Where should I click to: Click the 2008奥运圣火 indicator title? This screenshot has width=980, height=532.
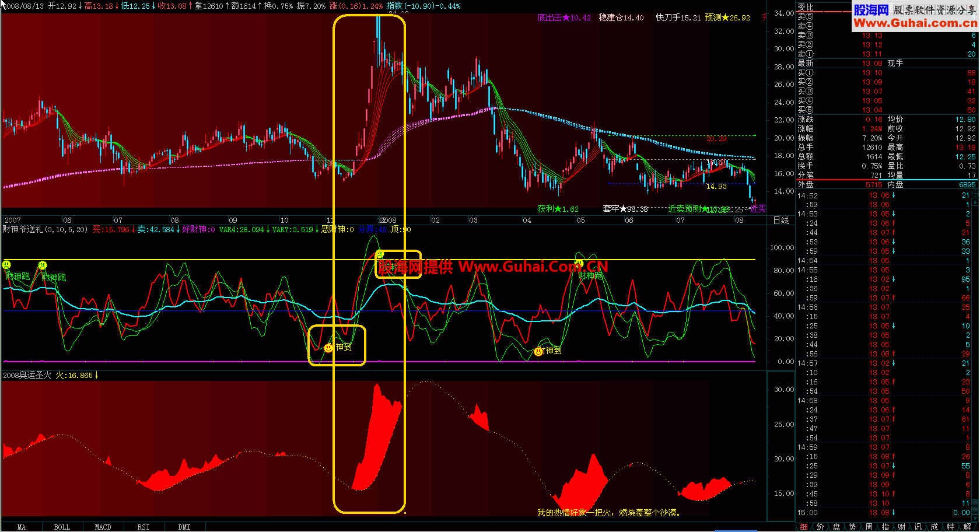27,375
